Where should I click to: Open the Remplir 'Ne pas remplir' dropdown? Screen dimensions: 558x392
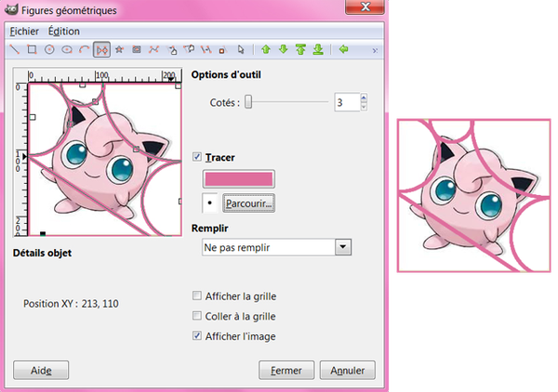276,247
